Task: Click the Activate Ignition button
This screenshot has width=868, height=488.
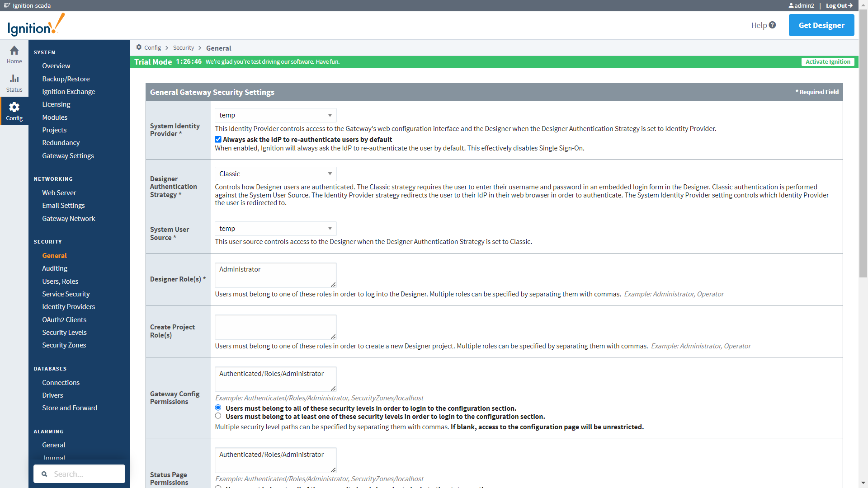Action: 828,62
